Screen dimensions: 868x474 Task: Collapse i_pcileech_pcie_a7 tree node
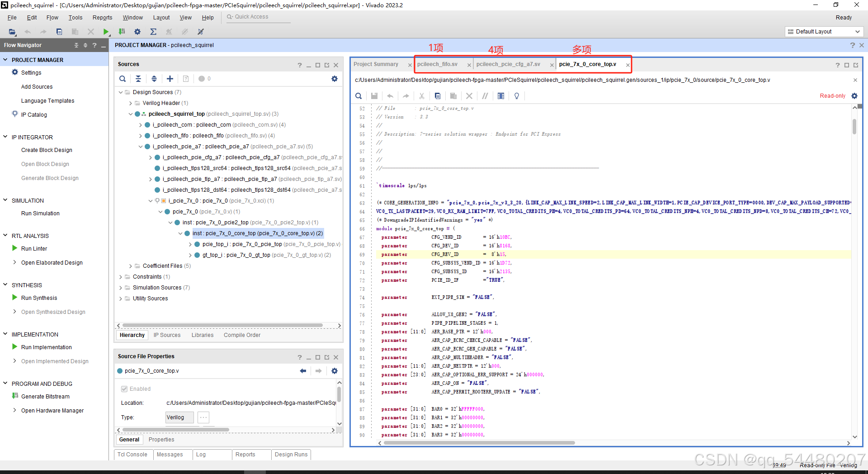[x=141, y=147]
